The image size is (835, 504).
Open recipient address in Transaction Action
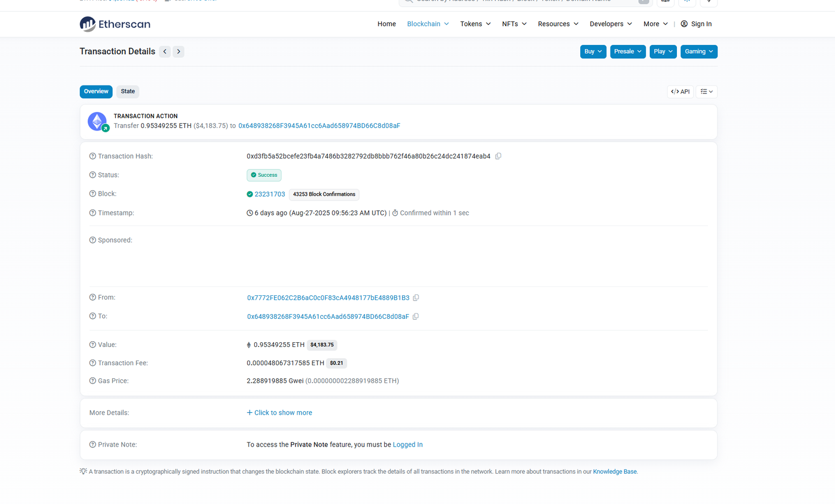pyautogui.click(x=319, y=126)
